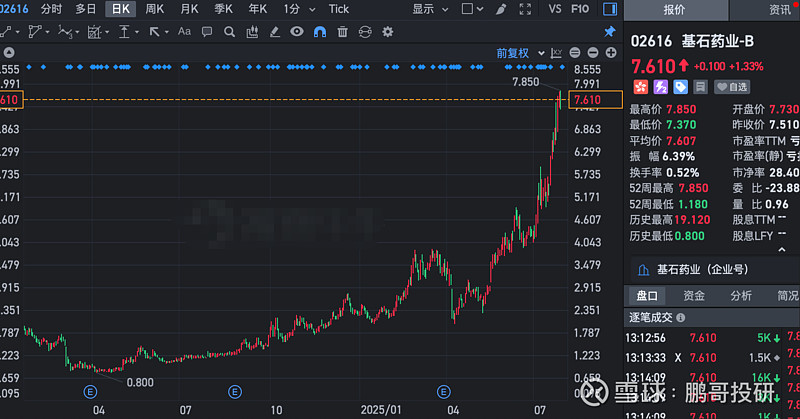
Task: Select the arrow marker tool
Action: point(154,32)
